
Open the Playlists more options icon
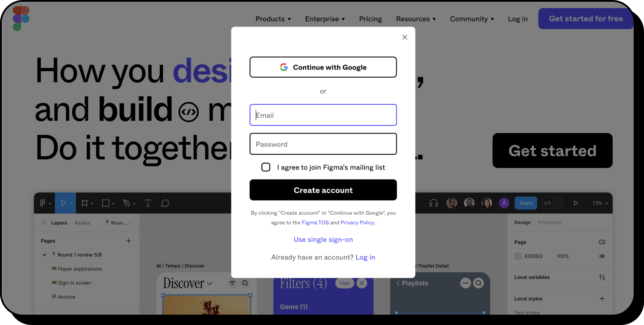(x=465, y=283)
